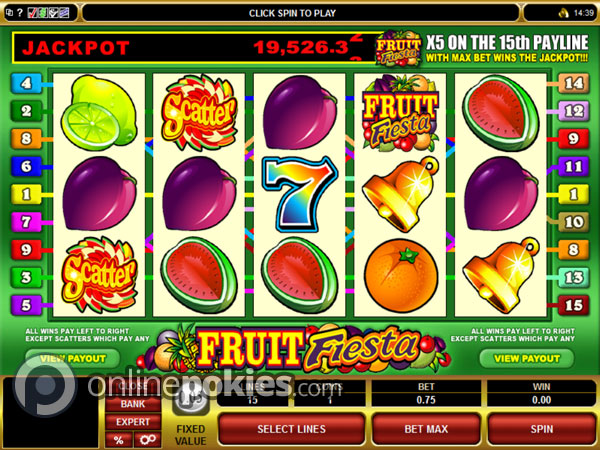
Task: Select payline 15 marker on right
Action: (573, 305)
